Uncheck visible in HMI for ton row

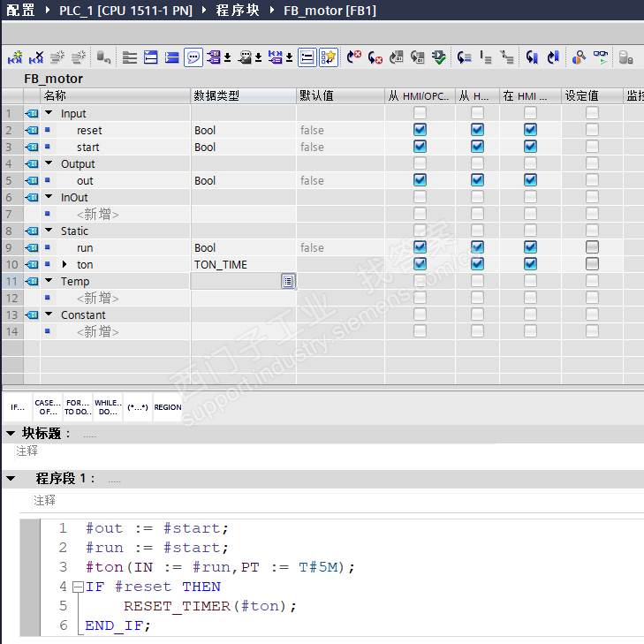(x=530, y=264)
